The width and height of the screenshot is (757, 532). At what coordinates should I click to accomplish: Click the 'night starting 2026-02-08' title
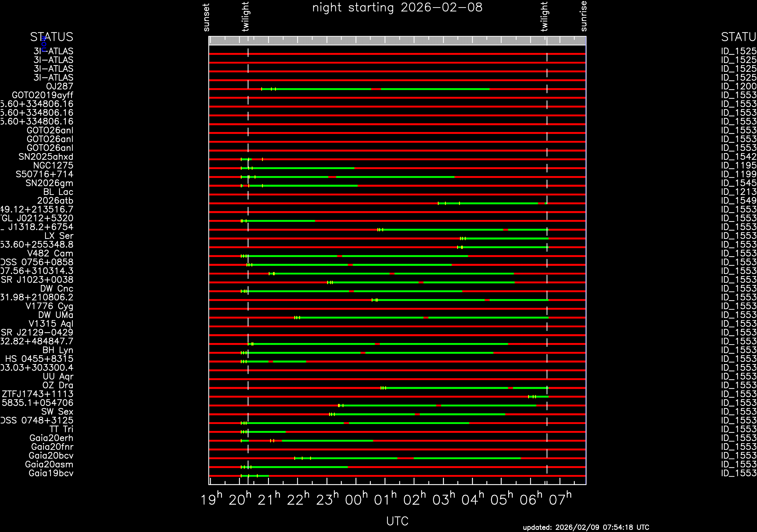397,8
